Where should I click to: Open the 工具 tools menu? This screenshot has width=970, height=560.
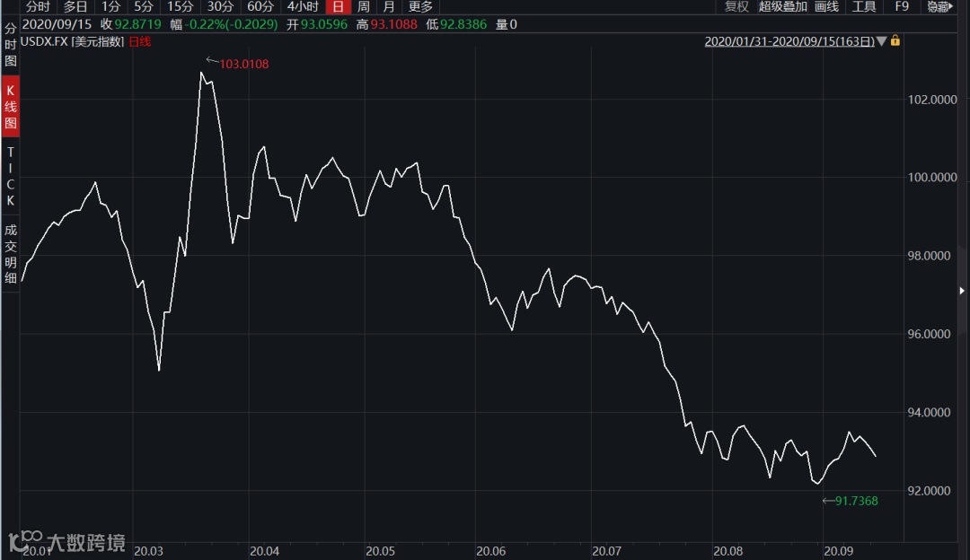point(864,7)
